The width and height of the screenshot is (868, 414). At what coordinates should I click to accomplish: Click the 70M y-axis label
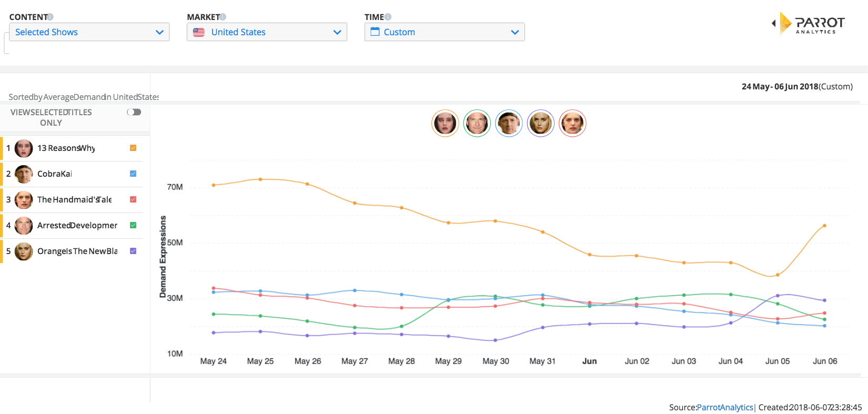[x=175, y=187]
